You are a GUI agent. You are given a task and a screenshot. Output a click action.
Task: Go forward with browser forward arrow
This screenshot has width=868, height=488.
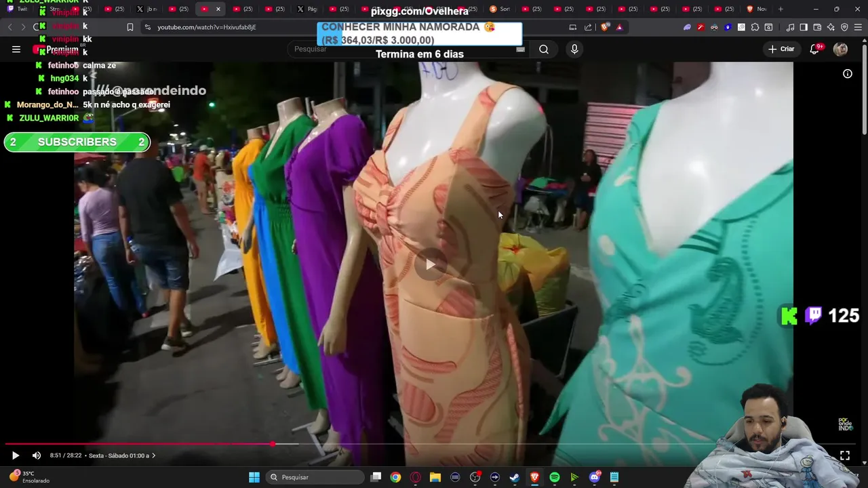pos(23,27)
